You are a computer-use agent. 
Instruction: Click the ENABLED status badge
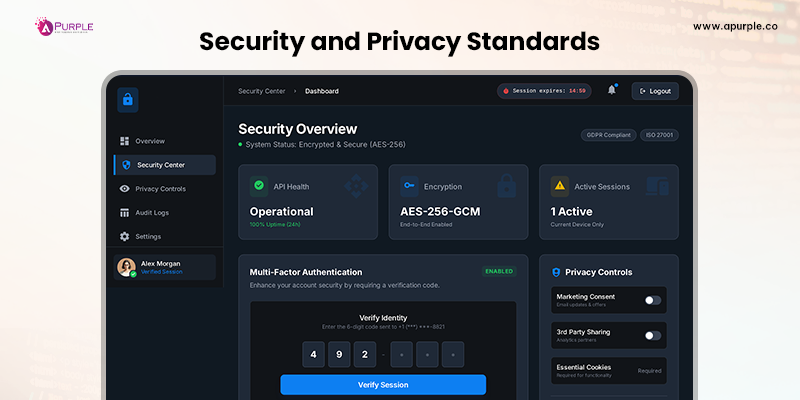coord(499,271)
